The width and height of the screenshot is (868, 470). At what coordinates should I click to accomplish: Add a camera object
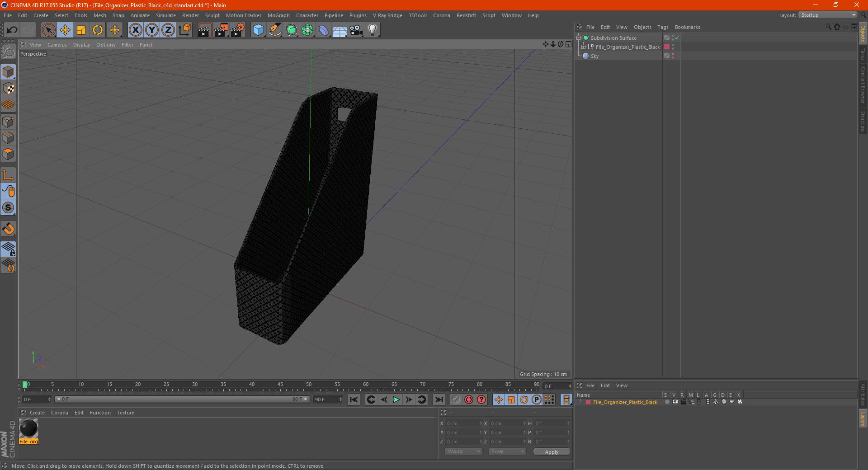click(x=356, y=30)
